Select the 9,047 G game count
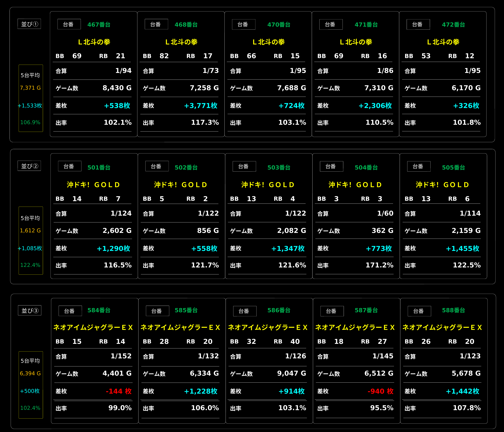Viewport: 504px width, 432px height. tap(292, 373)
